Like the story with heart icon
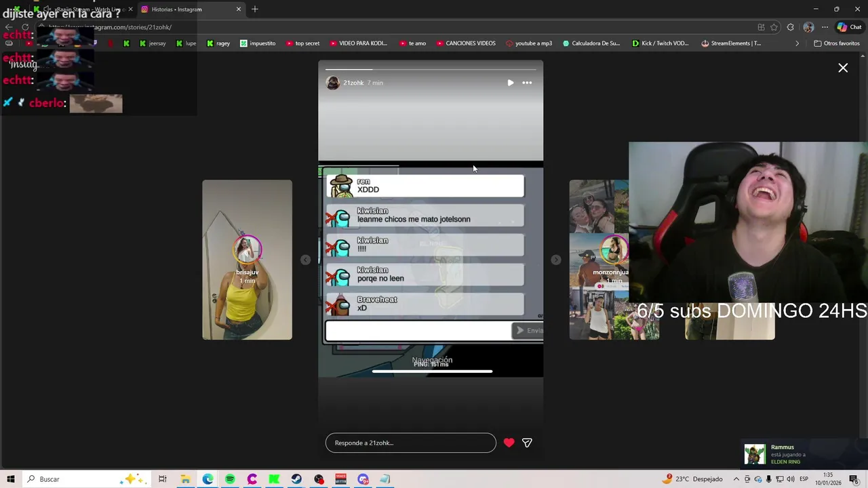The width and height of the screenshot is (868, 488). click(509, 443)
